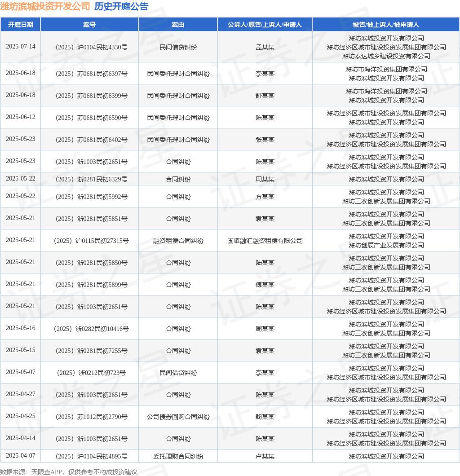Click the 被告/被上诉人/被申请人 header
The height and width of the screenshot is (476, 460).
point(385,25)
